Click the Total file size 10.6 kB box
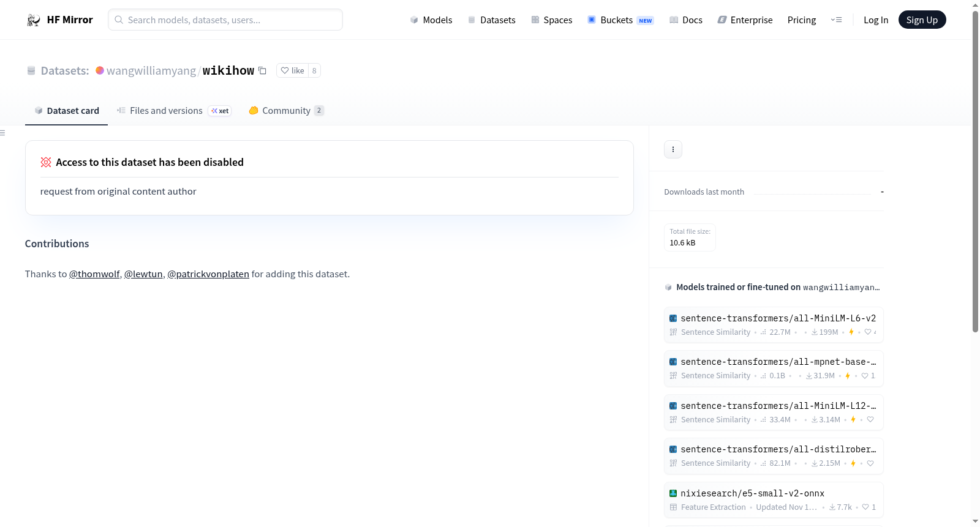Screen dimensions: 980x527 click(690, 237)
